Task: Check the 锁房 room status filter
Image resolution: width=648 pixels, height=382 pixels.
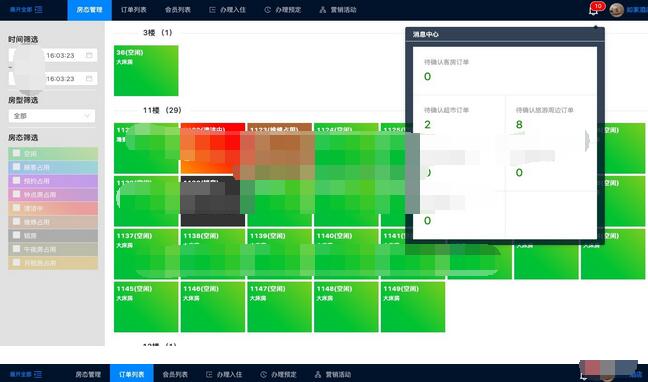Action: point(17,235)
